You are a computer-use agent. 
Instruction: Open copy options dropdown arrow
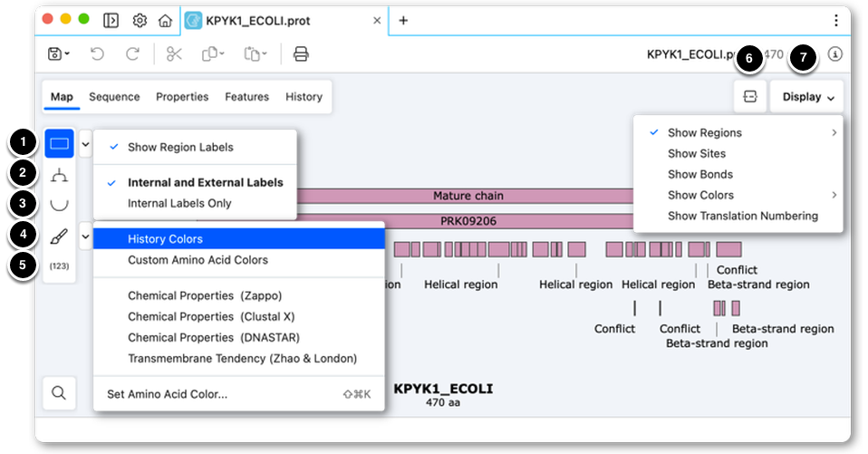pos(222,53)
